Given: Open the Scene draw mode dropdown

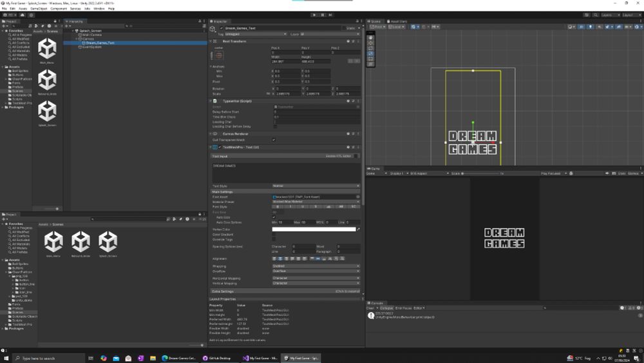Looking at the screenshot, I should pyautogui.click(x=571, y=26).
